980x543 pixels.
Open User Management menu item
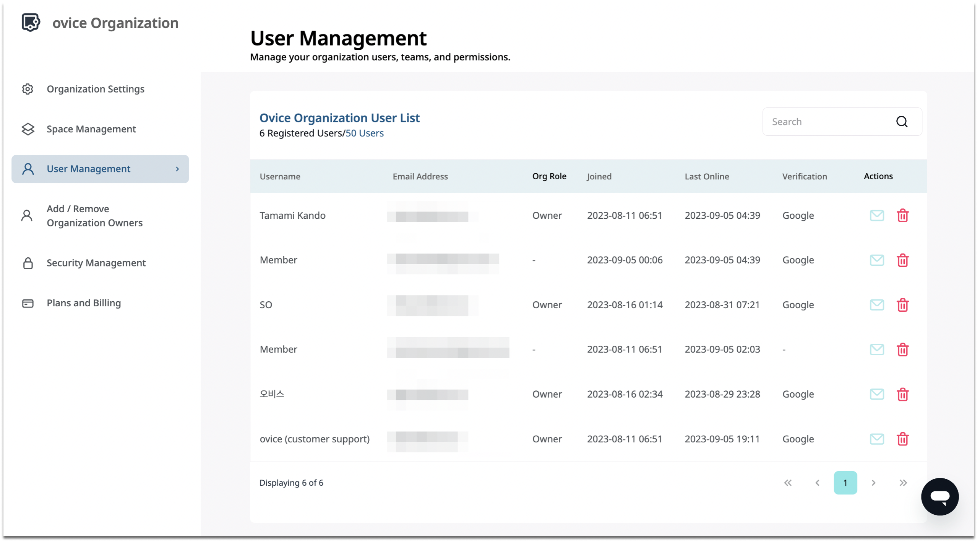pos(100,169)
